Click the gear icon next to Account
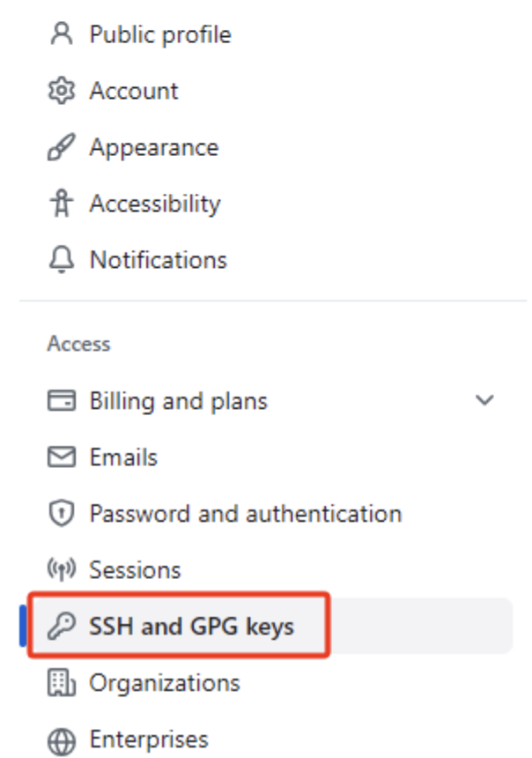 click(59, 92)
